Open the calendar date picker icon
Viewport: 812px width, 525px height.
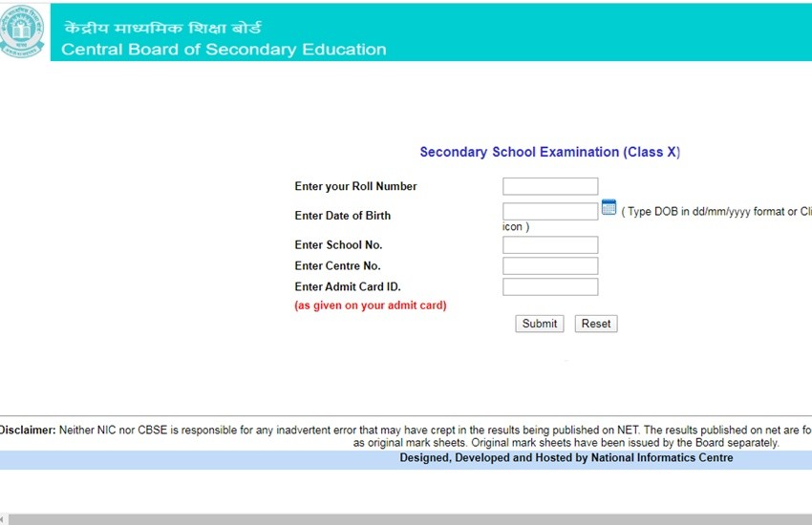click(x=609, y=208)
